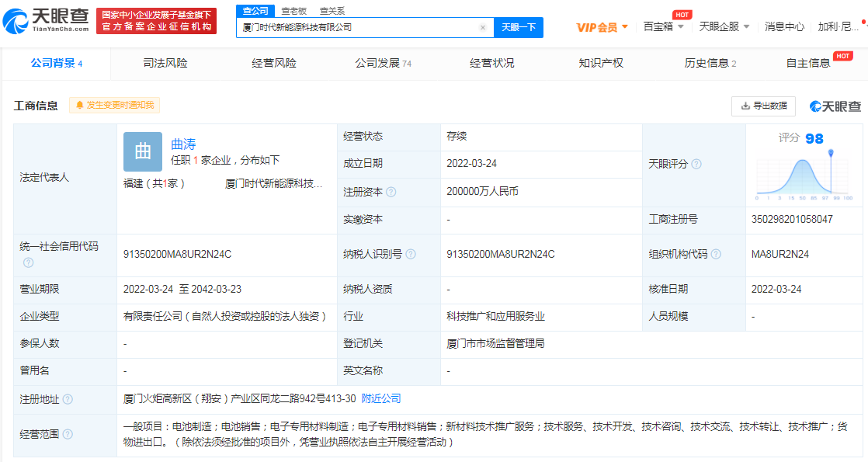Select the 知识产权 tab
The height and width of the screenshot is (462, 868).
(x=601, y=63)
